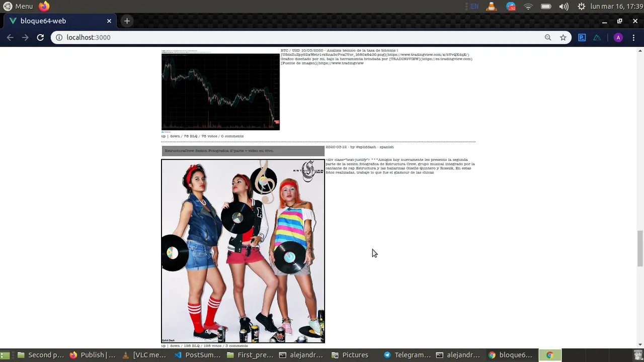Click the scrollbar down arrow
The width and height of the screenshot is (644, 362).
point(640,345)
